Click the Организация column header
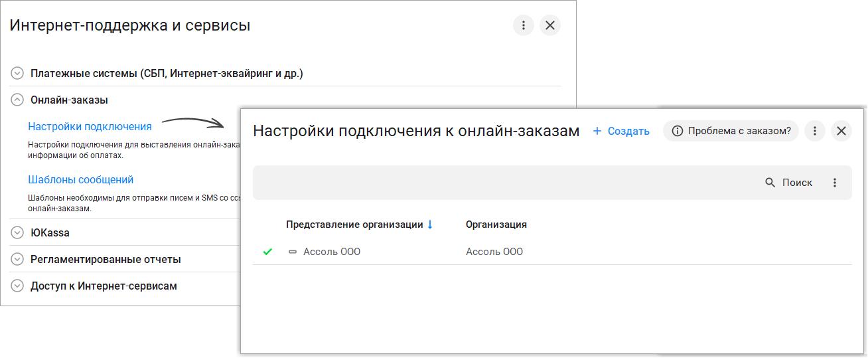Screen dimensions: 868x358 [x=496, y=224]
